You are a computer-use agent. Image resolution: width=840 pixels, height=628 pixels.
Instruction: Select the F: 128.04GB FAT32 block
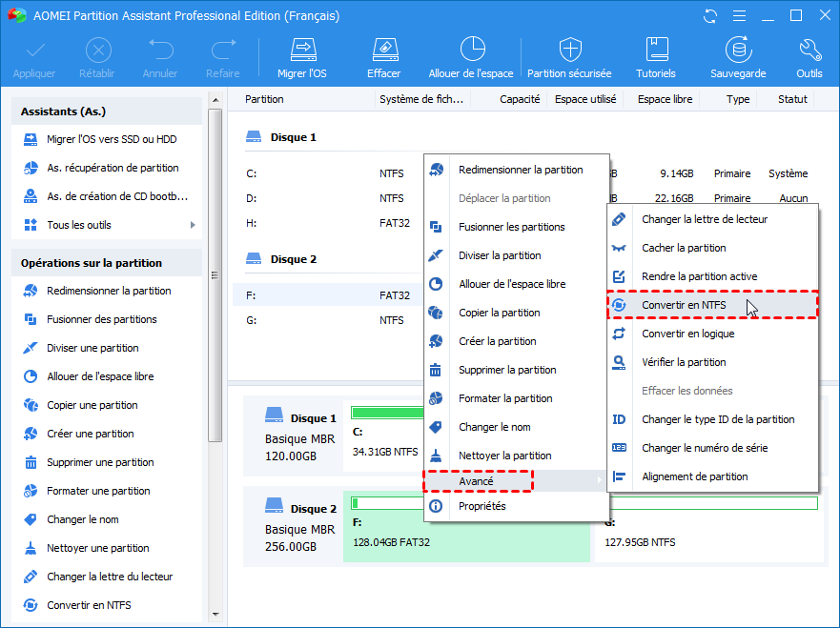[x=466, y=526]
